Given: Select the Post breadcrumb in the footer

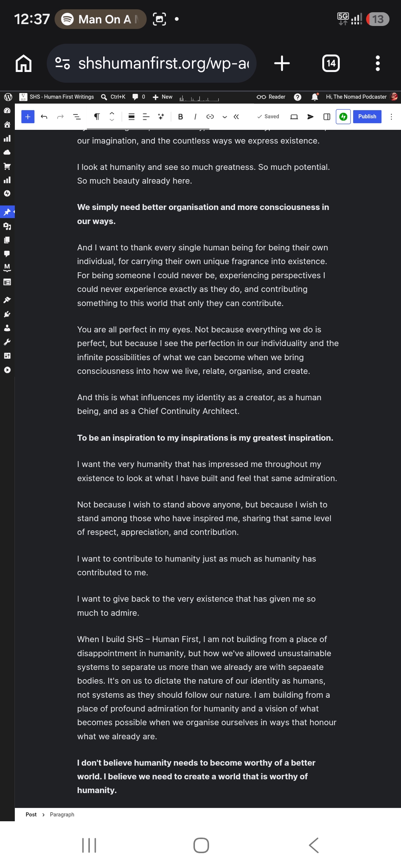Looking at the screenshot, I should tap(31, 815).
